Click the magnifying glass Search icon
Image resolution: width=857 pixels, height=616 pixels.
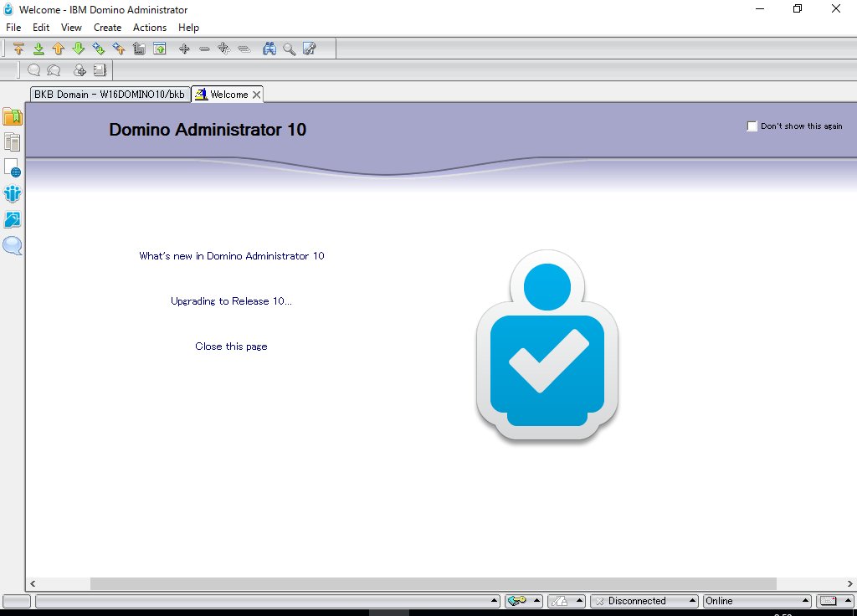pyautogui.click(x=289, y=49)
